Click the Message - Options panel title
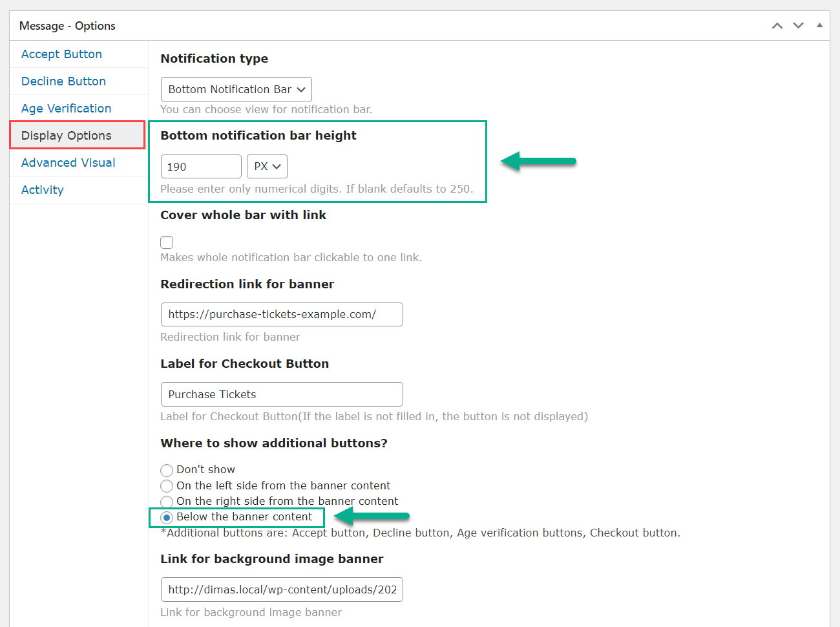The height and width of the screenshot is (627, 840). [67, 26]
